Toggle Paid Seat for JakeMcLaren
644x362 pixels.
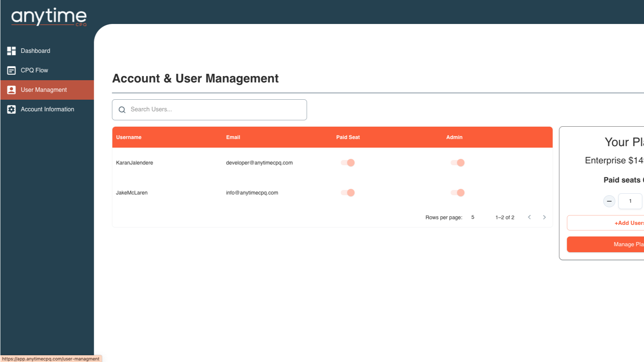tap(348, 193)
